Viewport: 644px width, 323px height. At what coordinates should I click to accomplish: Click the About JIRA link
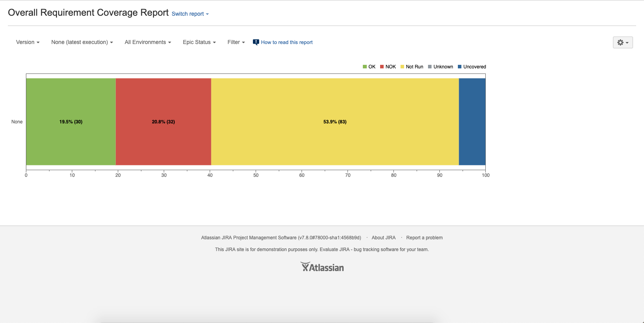[383, 238]
